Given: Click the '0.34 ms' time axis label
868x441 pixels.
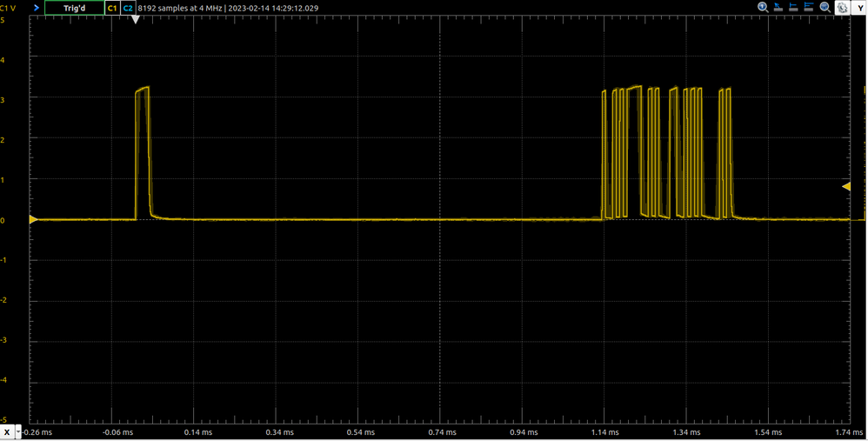Looking at the screenshot, I should coord(280,432).
